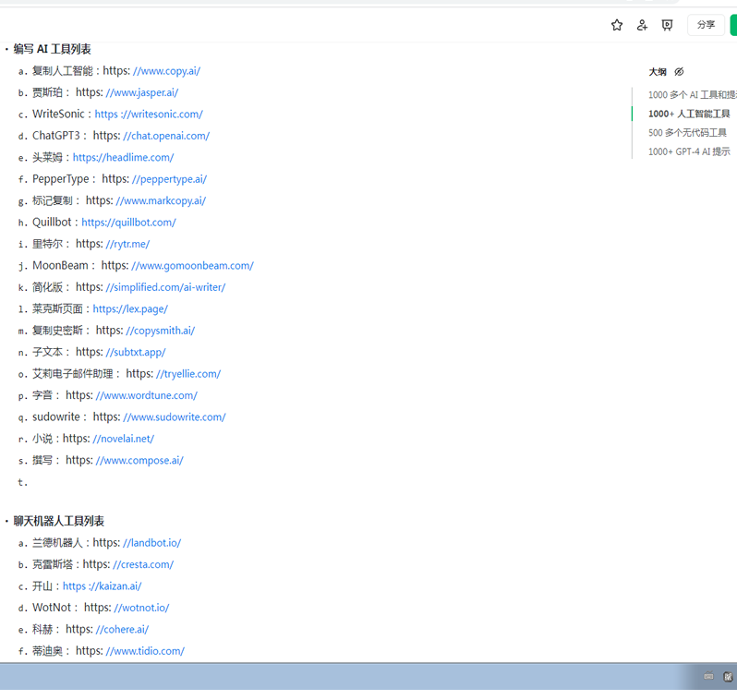This screenshot has width=737, height=700.
Task: Click the text 复制人工智能
Action: tap(63, 71)
